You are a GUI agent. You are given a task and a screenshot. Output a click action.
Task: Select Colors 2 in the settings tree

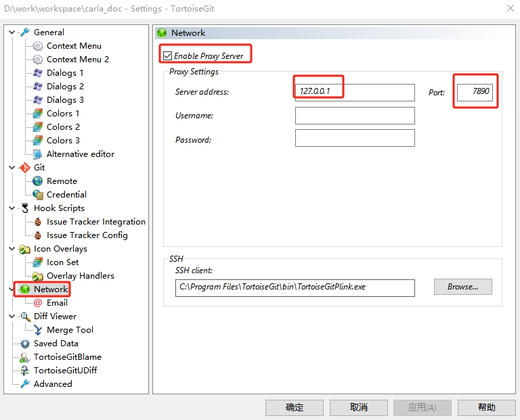click(x=63, y=127)
